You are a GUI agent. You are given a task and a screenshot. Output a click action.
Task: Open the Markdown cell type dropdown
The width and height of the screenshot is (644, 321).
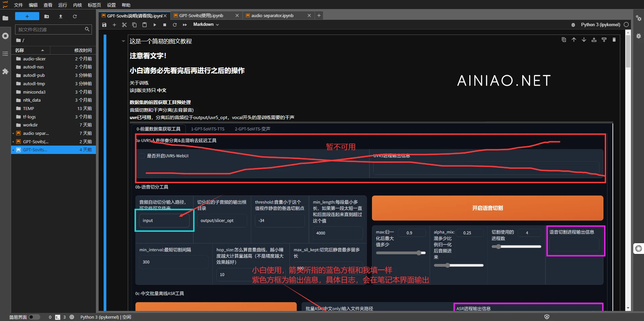pyautogui.click(x=206, y=24)
